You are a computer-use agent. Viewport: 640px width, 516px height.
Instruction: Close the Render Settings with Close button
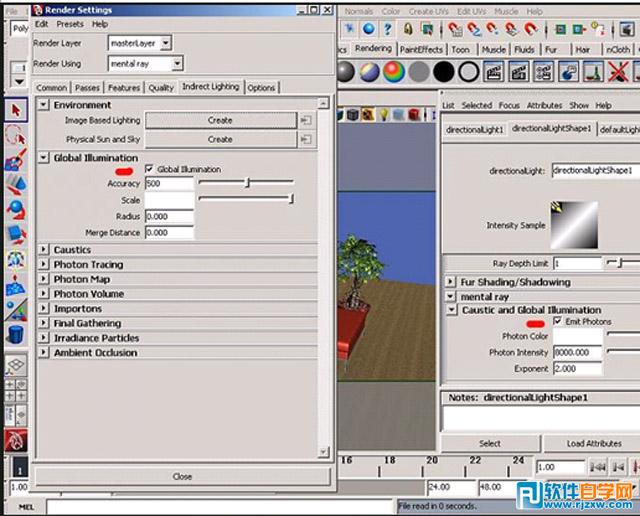pos(182,476)
